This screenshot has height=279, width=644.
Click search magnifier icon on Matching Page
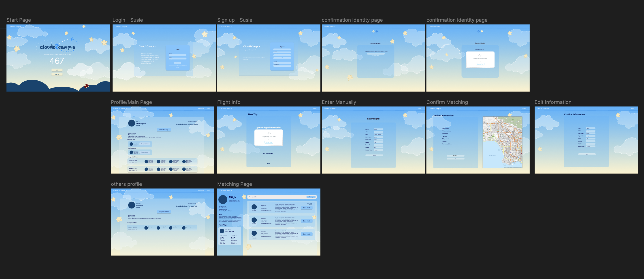pos(249,197)
